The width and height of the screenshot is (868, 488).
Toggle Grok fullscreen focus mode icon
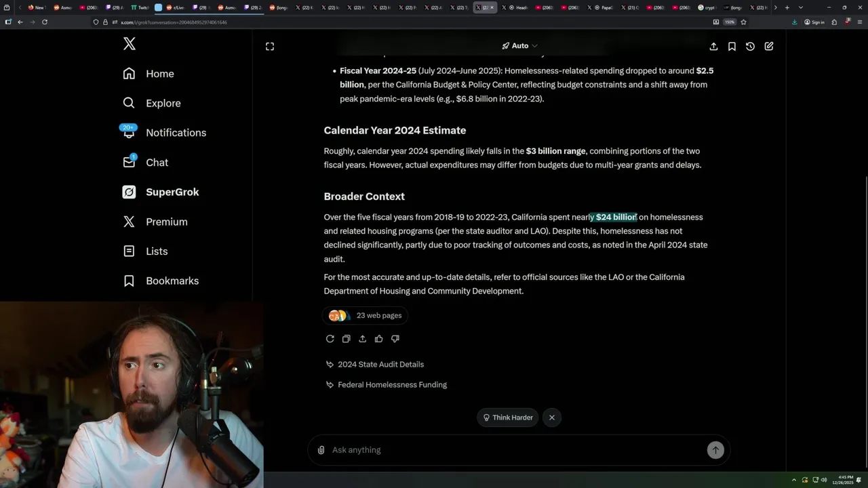coord(270,46)
